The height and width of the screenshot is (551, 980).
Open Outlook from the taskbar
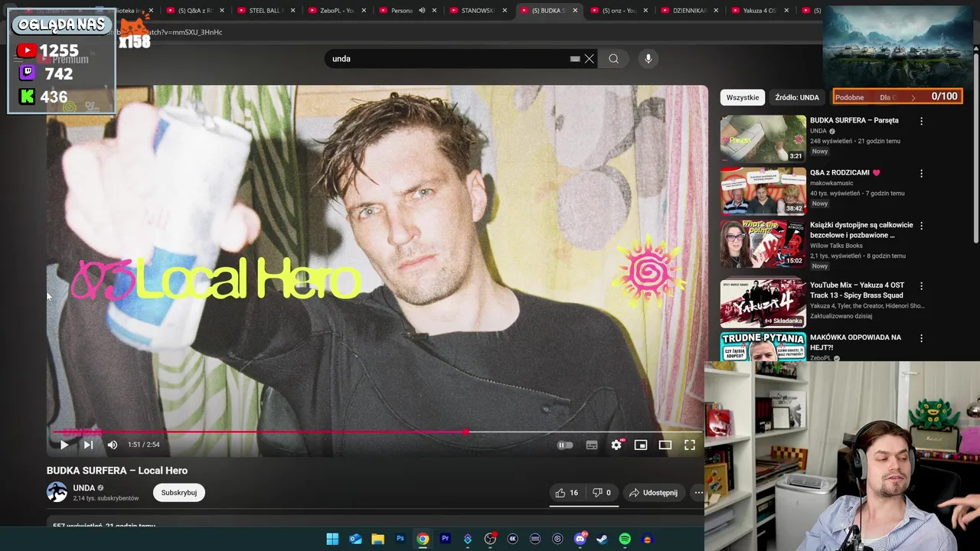[x=355, y=540]
